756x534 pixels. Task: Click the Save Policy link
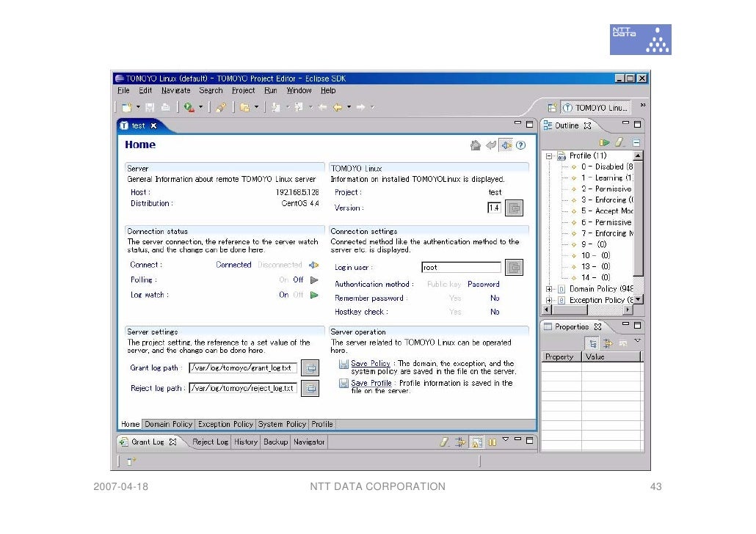pos(370,364)
